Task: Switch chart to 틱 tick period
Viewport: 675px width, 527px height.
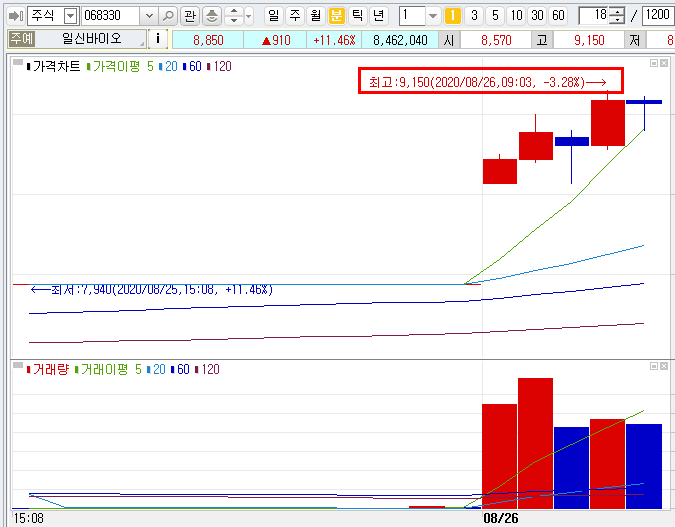Action: (357, 16)
